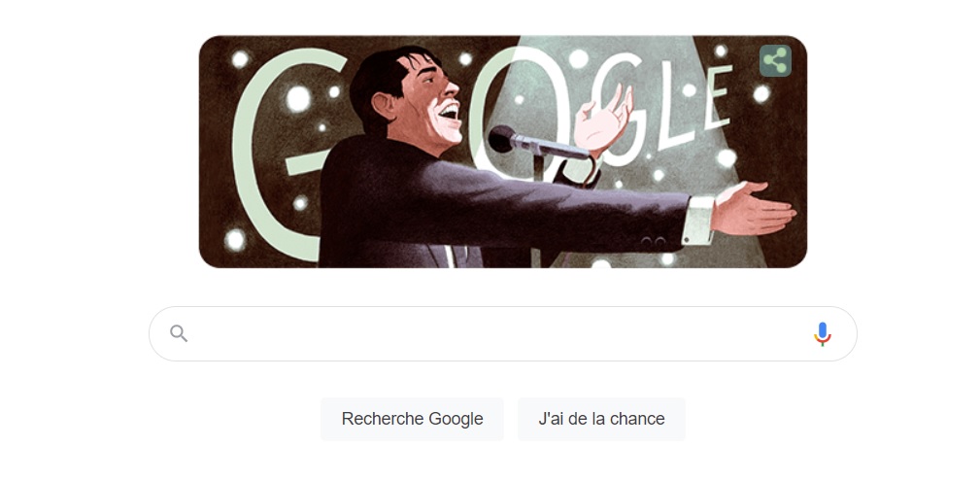Click the J'ai de la chance button
The height and width of the screenshot is (481, 980).
pyautogui.click(x=601, y=419)
